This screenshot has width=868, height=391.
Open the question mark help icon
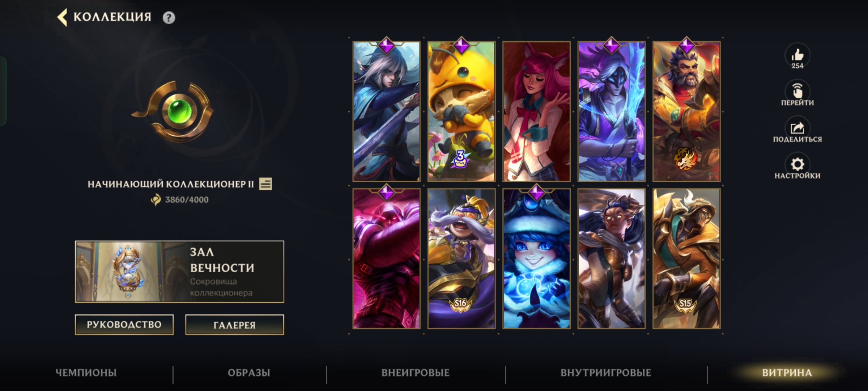tap(169, 17)
